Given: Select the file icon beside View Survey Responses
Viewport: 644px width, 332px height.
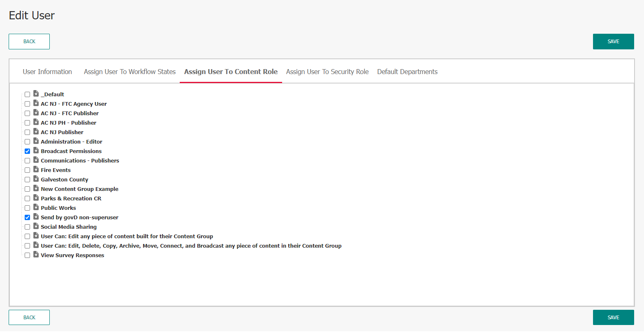Looking at the screenshot, I should [x=35, y=255].
